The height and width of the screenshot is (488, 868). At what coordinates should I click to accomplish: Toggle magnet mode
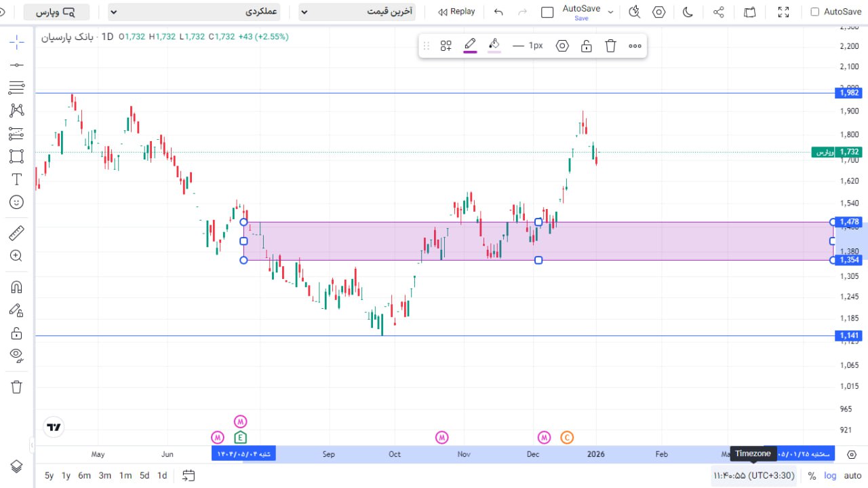coord(17,287)
